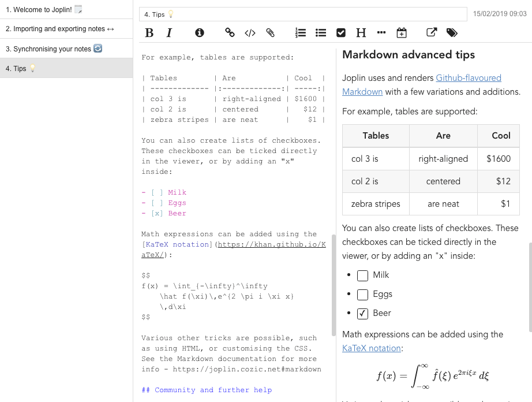Open note in external editor

coord(432,33)
